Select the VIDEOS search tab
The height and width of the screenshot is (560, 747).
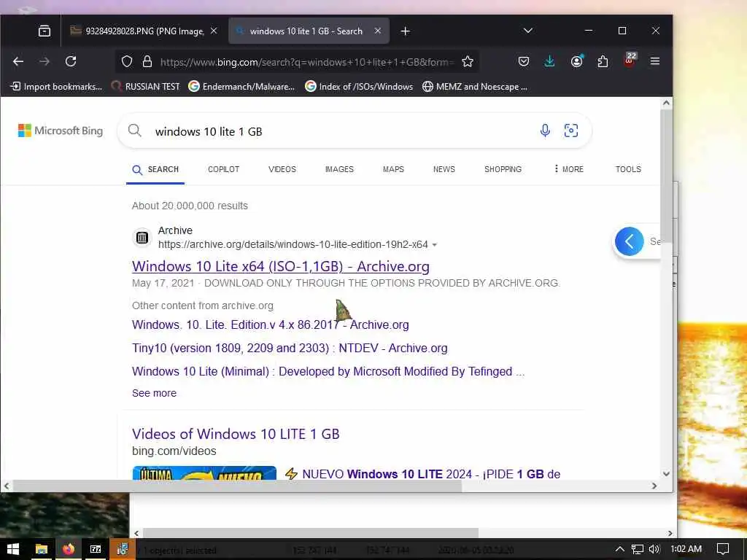(282, 169)
